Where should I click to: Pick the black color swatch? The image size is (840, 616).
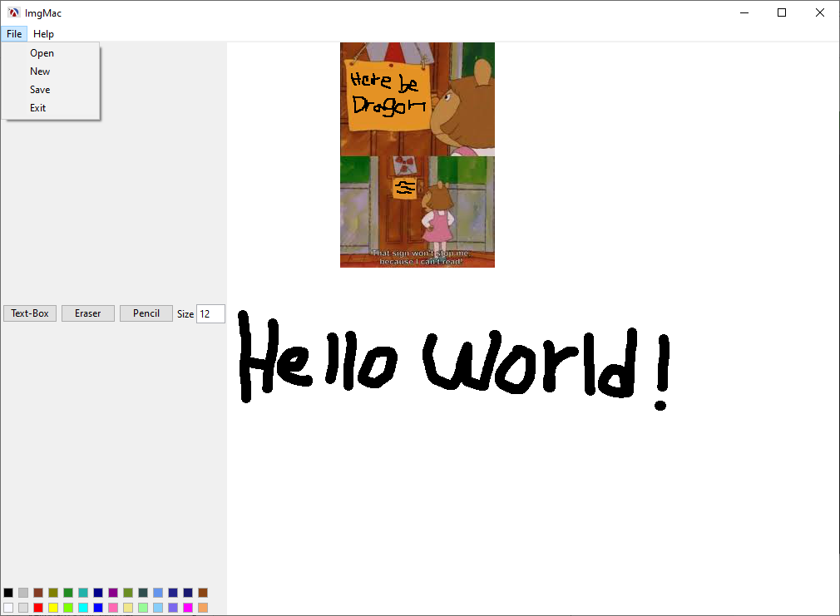pos(8,593)
